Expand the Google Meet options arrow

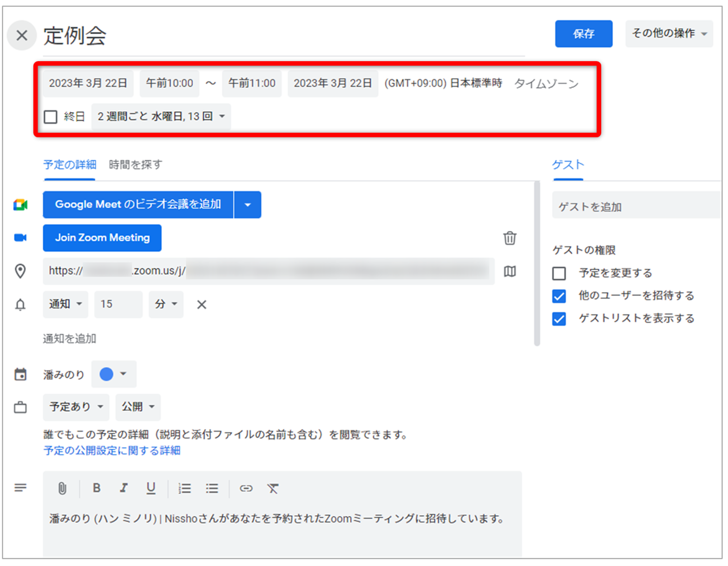247,205
